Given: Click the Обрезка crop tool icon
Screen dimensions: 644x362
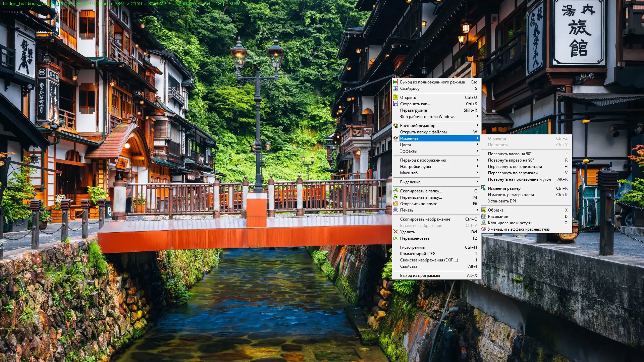Looking at the screenshot, I should click(484, 210).
